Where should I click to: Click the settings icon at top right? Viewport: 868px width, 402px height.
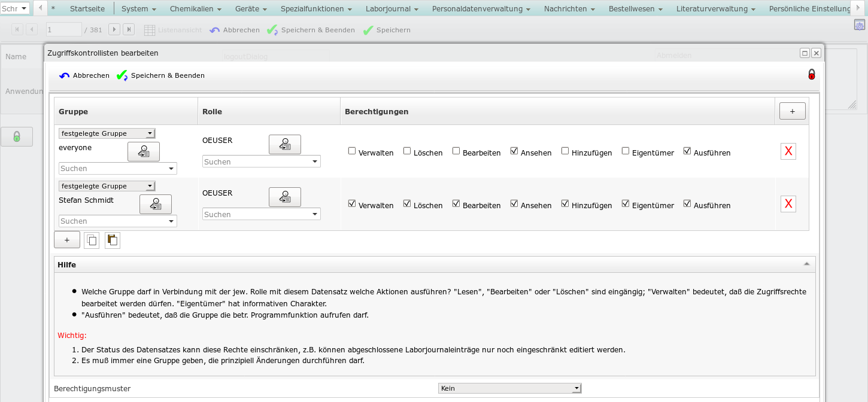(x=860, y=25)
